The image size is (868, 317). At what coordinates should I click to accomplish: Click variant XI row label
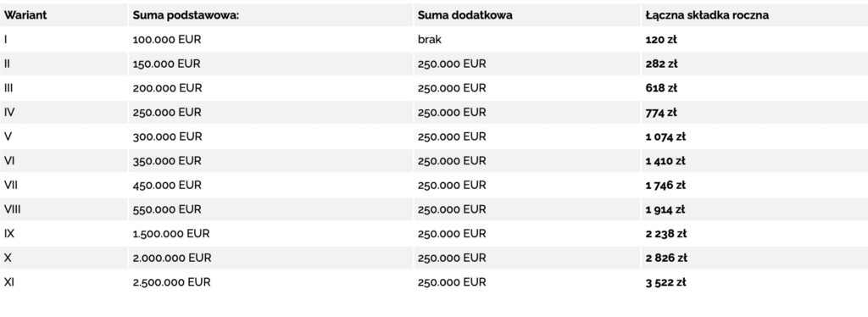pyautogui.click(x=8, y=282)
